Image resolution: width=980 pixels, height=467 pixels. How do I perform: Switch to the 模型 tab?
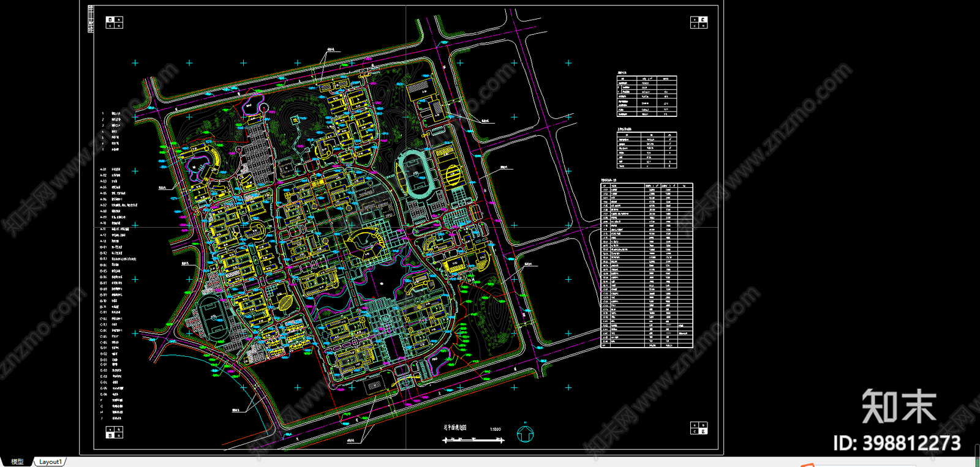pos(17,461)
